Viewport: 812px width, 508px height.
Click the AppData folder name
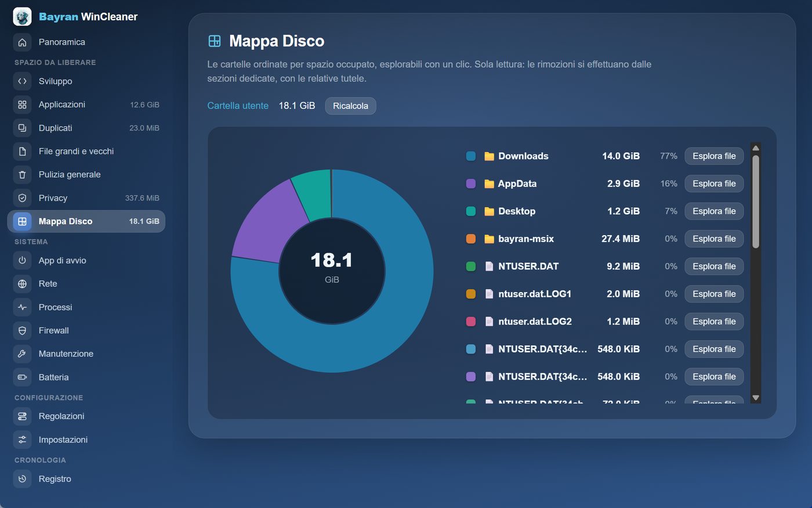pyautogui.click(x=517, y=183)
